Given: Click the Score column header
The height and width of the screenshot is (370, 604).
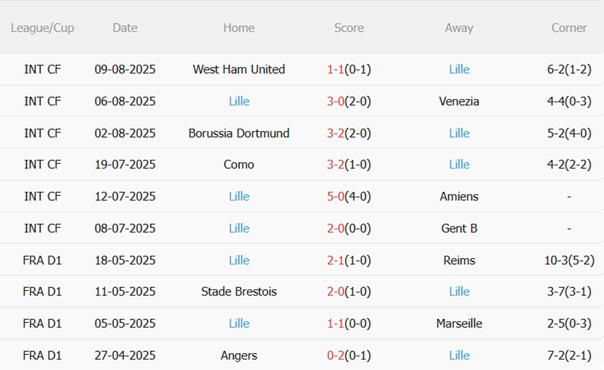Looking at the screenshot, I should [x=349, y=28].
